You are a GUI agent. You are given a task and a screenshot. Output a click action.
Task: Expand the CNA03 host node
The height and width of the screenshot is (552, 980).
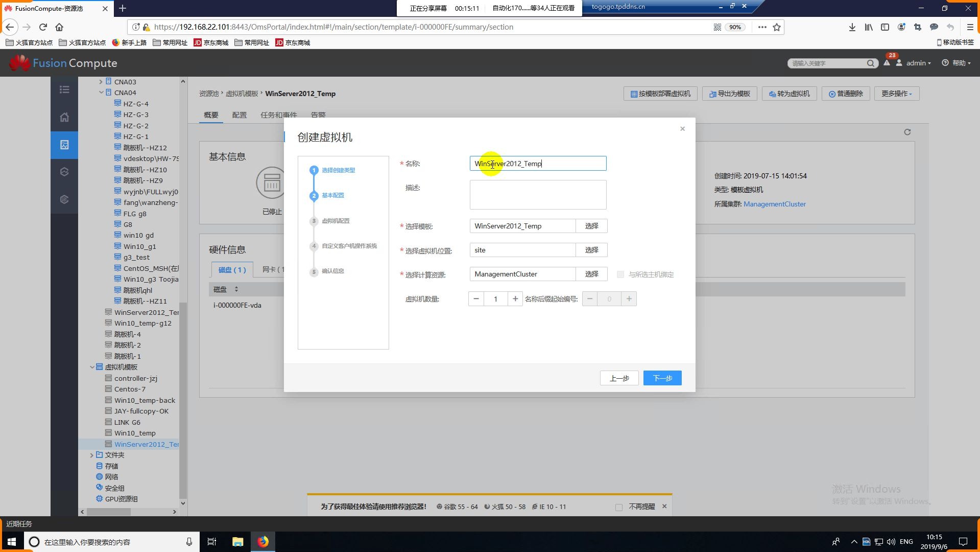(101, 82)
